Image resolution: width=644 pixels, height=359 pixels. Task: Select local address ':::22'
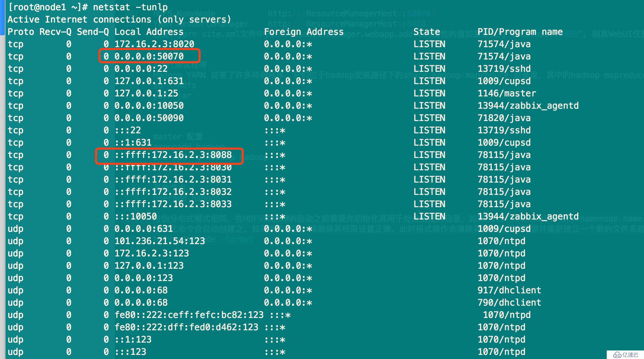[x=128, y=130]
